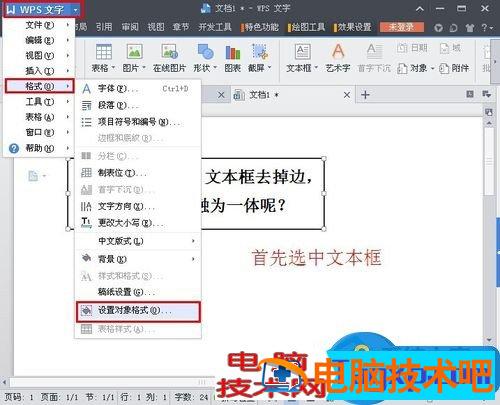Select the 格式(O) menu entry
The height and width of the screenshot is (405, 500).
click(x=39, y=86)
